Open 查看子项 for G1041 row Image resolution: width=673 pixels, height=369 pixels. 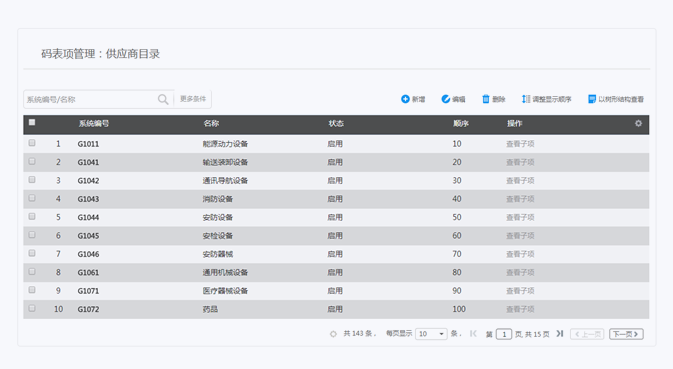click(x=520, y=162)
